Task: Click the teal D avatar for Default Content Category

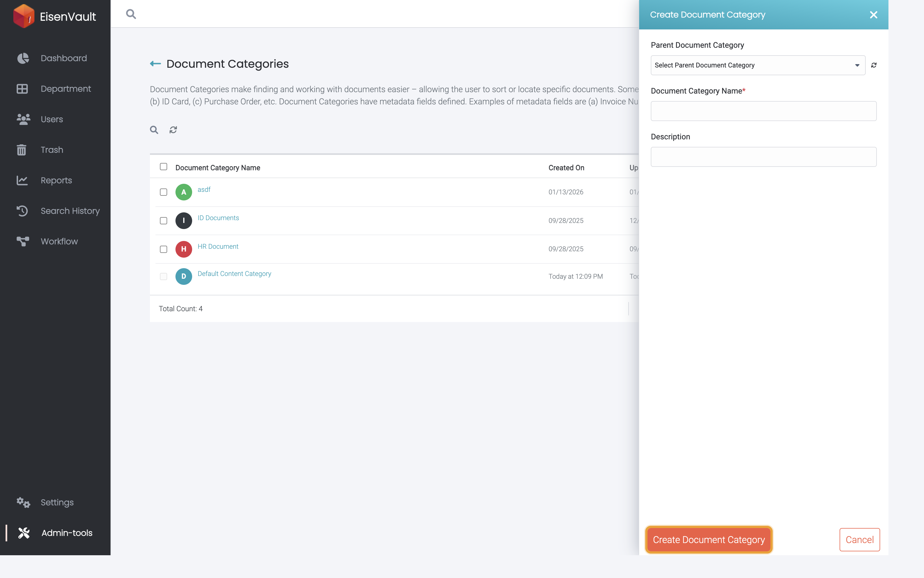Action: click(184, 277)
